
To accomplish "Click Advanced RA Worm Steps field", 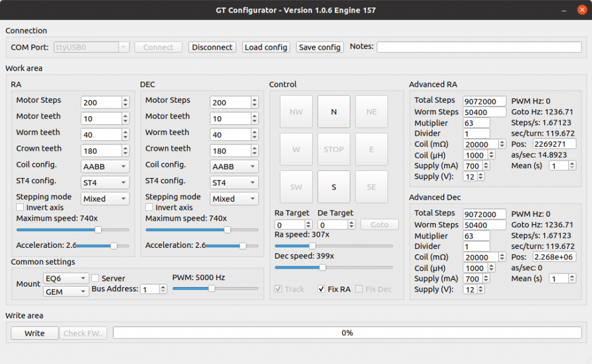I will point(484,112).
